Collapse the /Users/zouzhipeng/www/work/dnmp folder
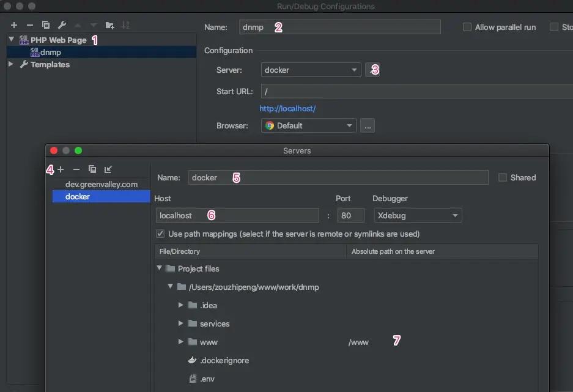Viewport: 573px width, 392px height. pyautogui.click(x=170, y=286)
